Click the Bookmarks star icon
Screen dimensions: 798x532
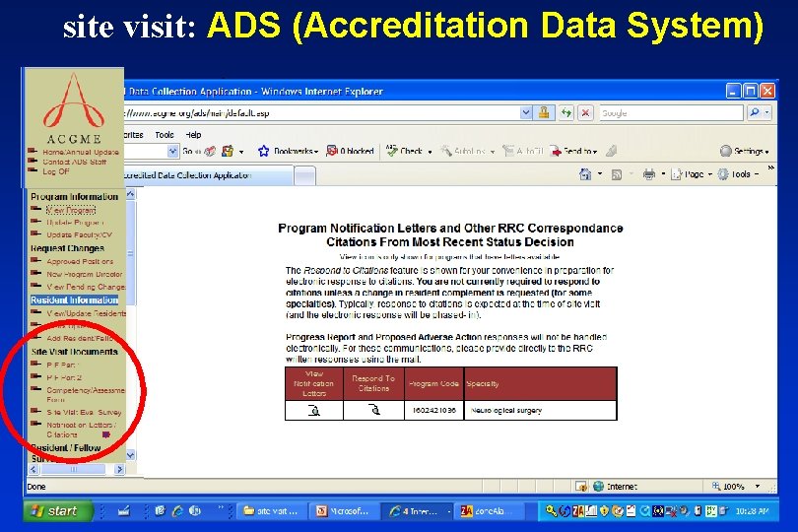(x=263, y=151)
